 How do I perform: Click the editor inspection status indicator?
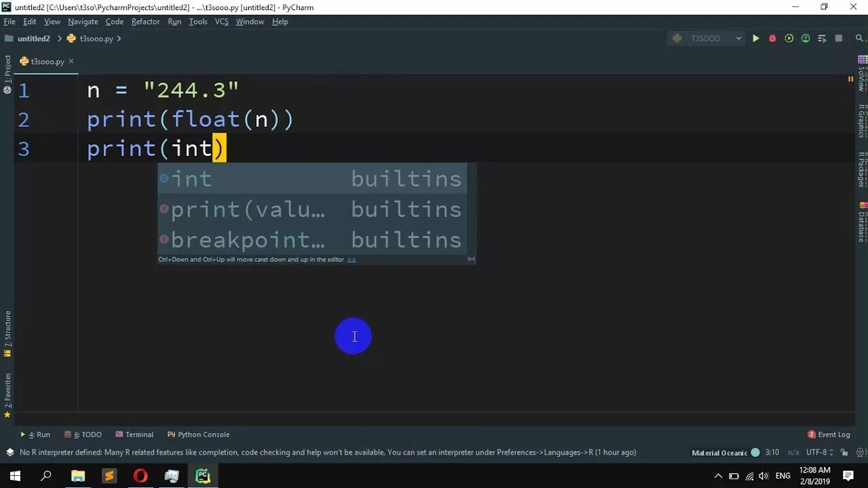[x=850, y=79]
